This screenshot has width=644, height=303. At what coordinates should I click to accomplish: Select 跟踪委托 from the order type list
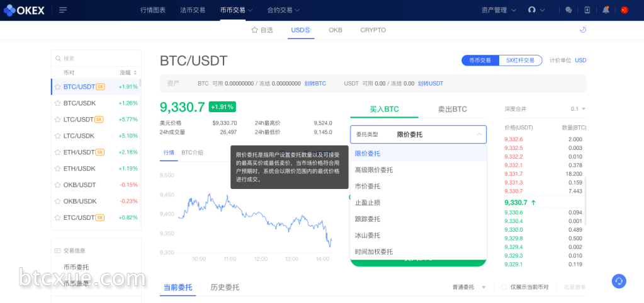coord(418,219)
